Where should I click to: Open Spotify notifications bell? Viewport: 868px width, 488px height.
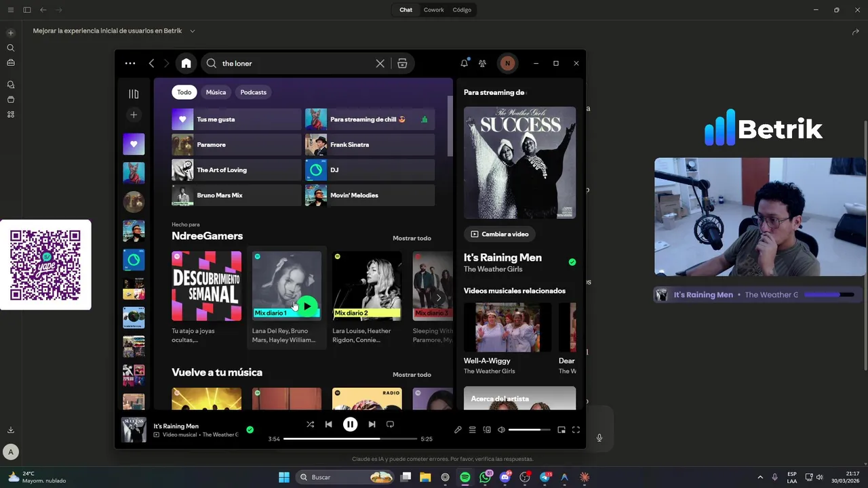pyautogui.click(x=465, y=63)
